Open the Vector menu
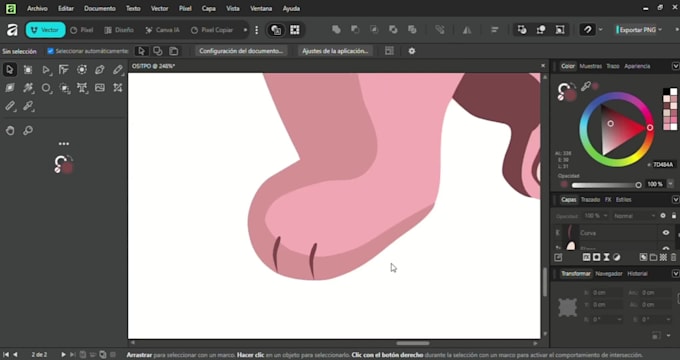This screenshot has width=680, height=360. tap(160, 8)
